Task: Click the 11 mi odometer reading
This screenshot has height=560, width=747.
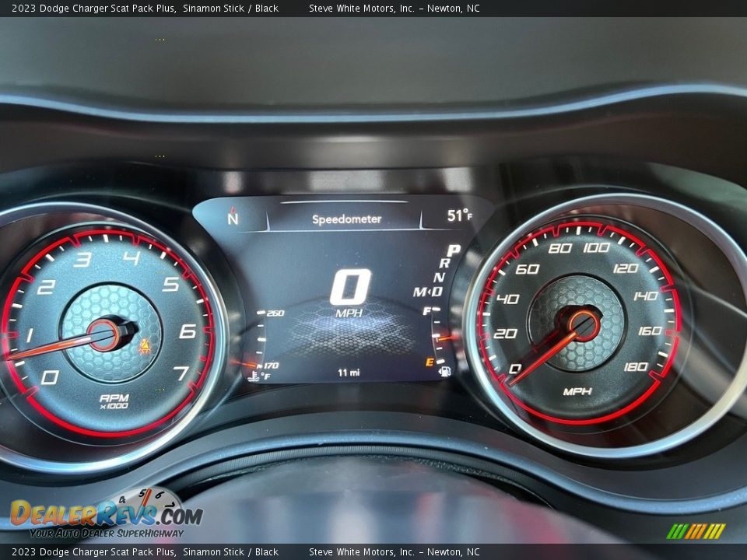Action: click(349, 373)
